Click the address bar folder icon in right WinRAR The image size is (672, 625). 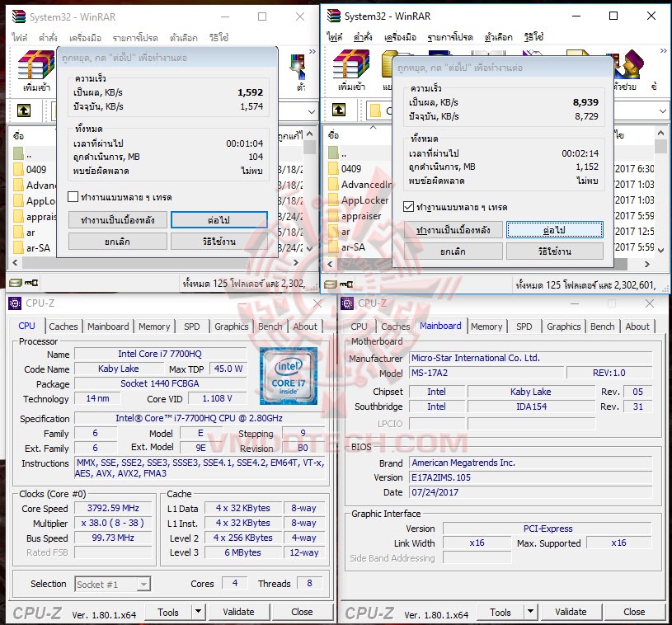coord(375,110)
